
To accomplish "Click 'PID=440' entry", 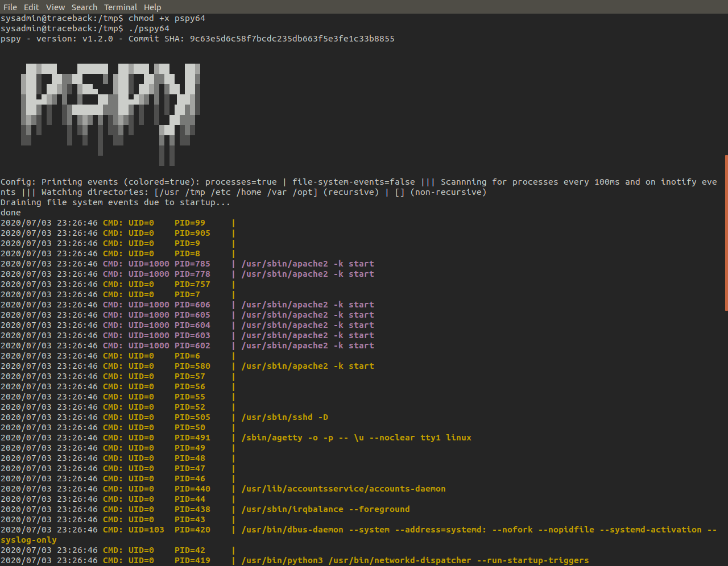I will point(192,489).
